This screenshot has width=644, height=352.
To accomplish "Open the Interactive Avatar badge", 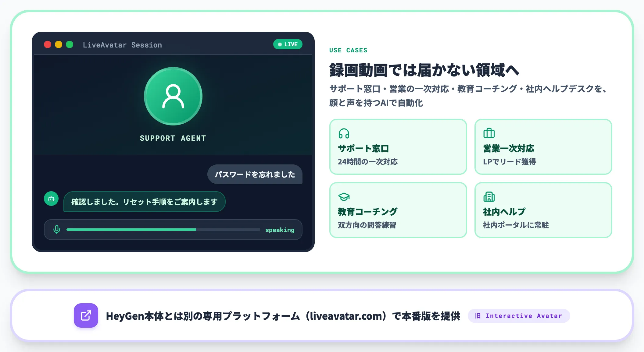I will pyautogui.click(x=519, y=316).
